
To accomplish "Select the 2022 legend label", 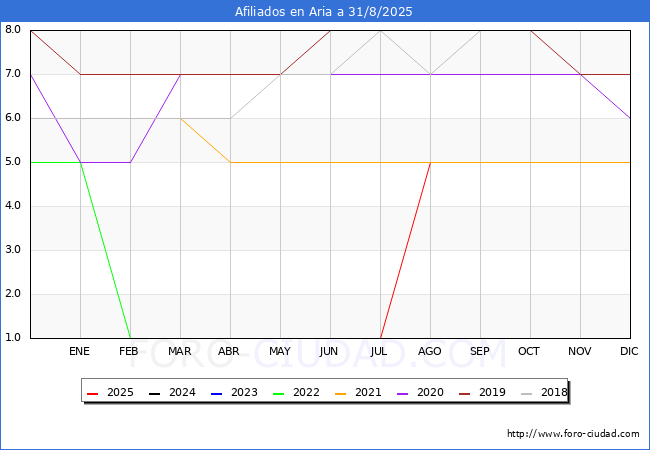I will coord(306,392).
